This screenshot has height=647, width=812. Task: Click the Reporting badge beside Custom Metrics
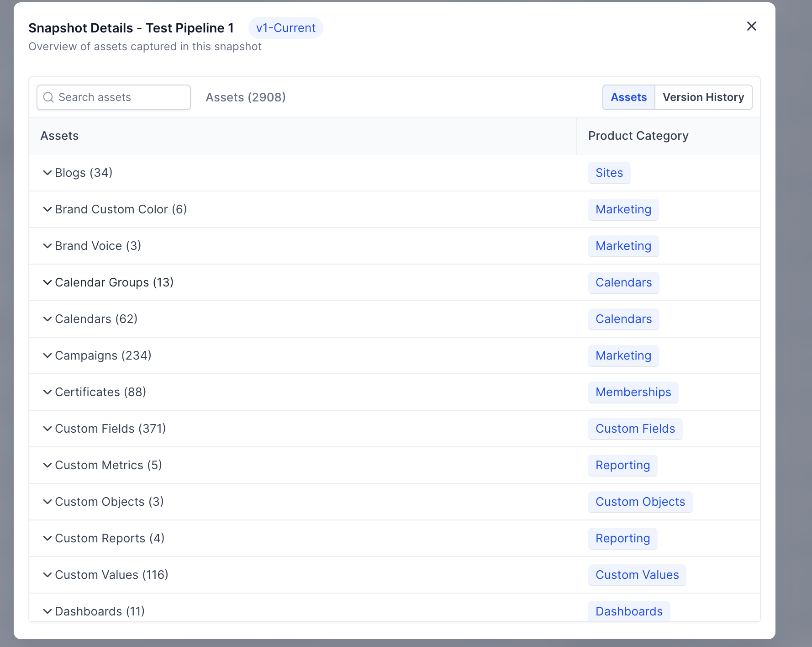pos(622,465)
